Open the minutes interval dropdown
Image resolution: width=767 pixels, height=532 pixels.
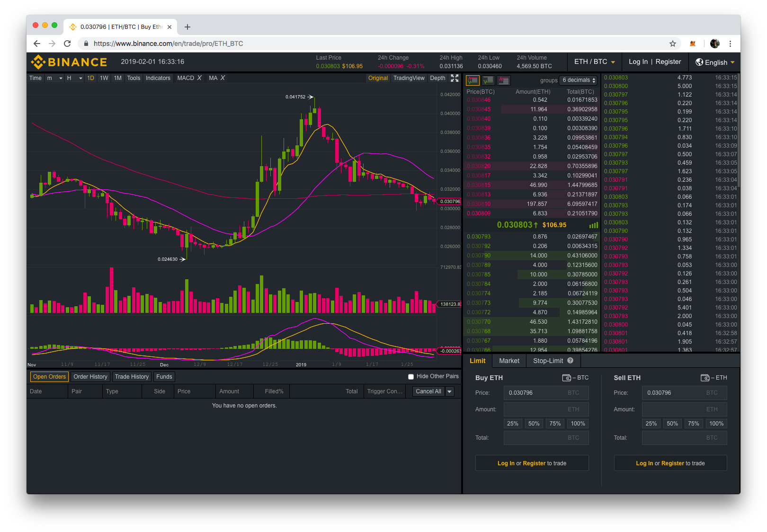[x=55, y=78]
